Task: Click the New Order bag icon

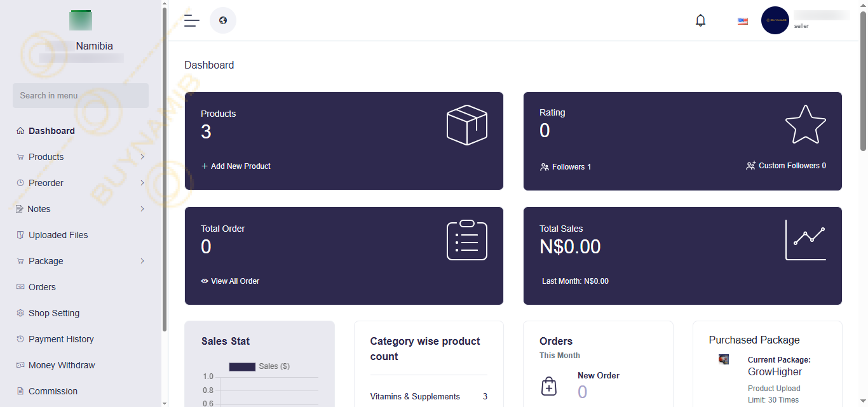Action: 549,386
